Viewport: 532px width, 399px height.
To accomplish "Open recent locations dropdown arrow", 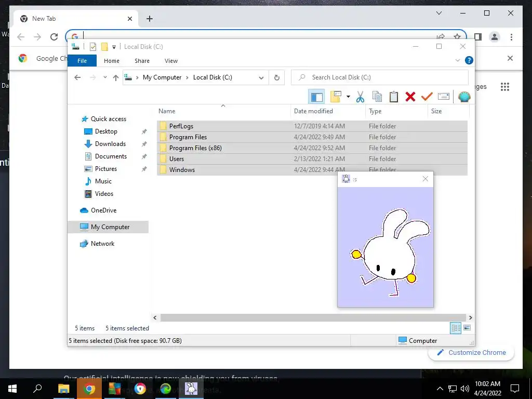I will (x=105, y=77).
